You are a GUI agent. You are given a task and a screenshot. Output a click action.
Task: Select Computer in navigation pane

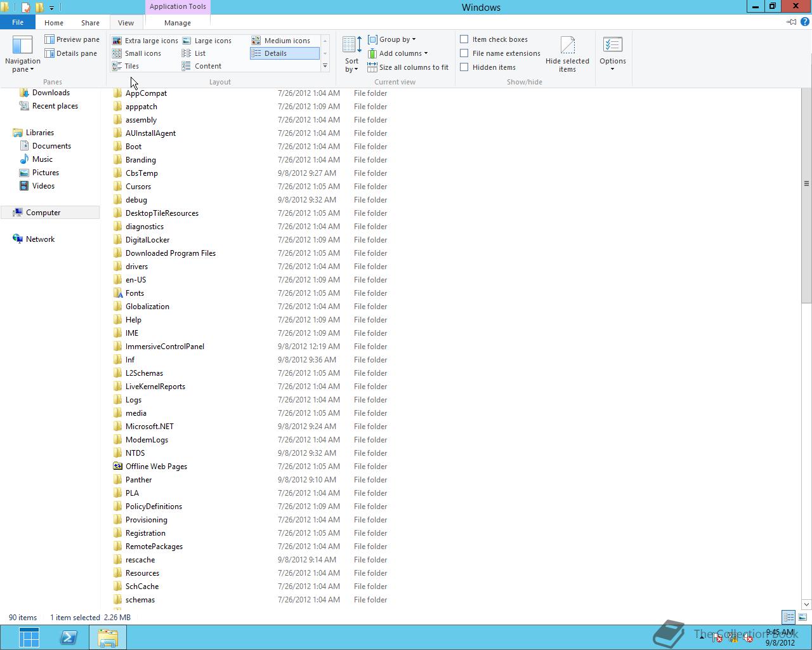coord(50,213)
